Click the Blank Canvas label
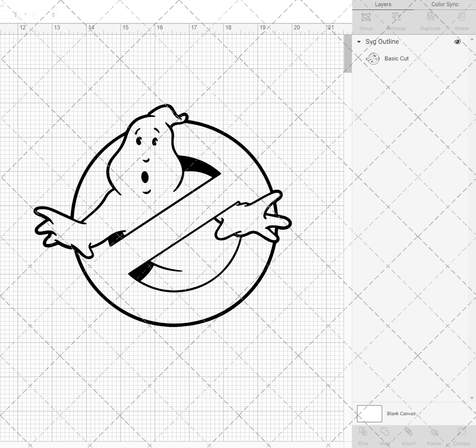The image size is (476, 448). [x=401, y=413]
